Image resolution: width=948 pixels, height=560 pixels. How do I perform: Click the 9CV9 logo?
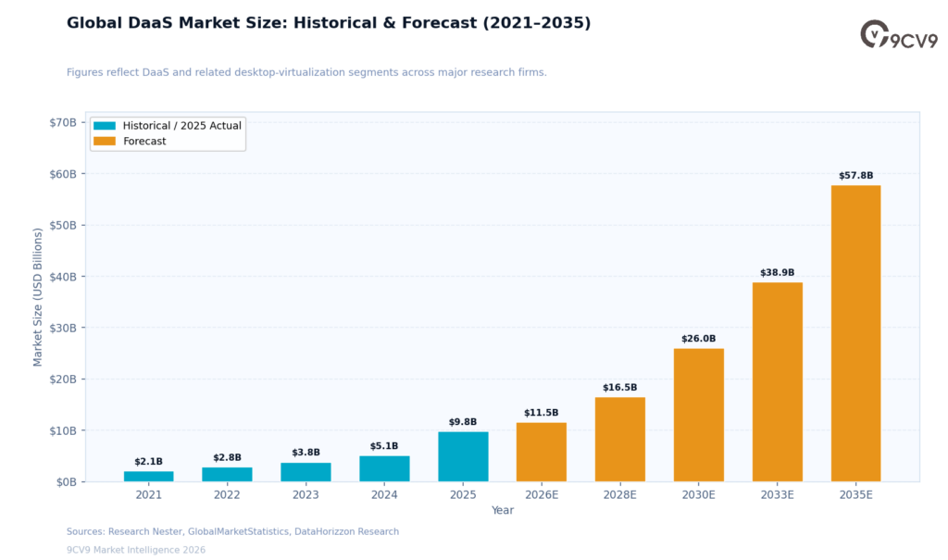tap(899, 34)
